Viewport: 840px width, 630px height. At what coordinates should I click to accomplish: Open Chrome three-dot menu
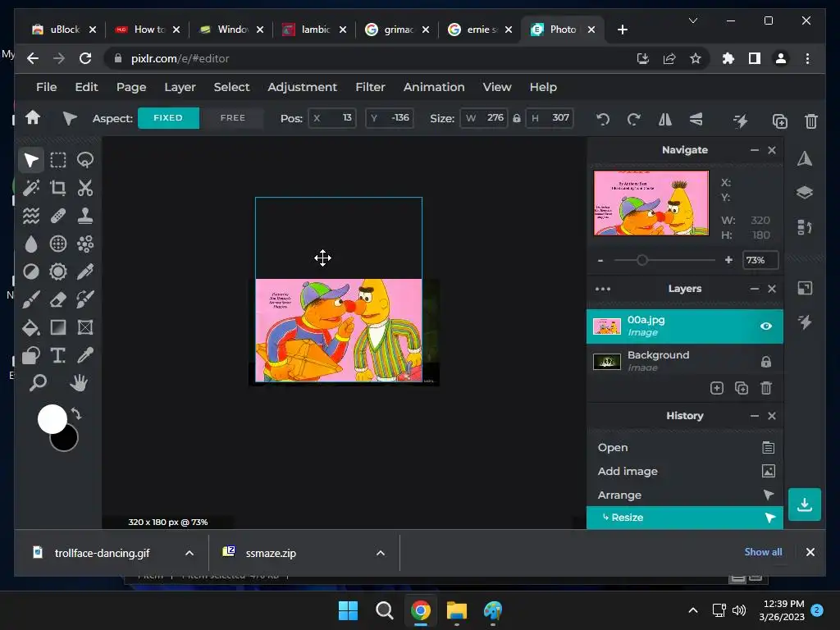pos(807,58)
